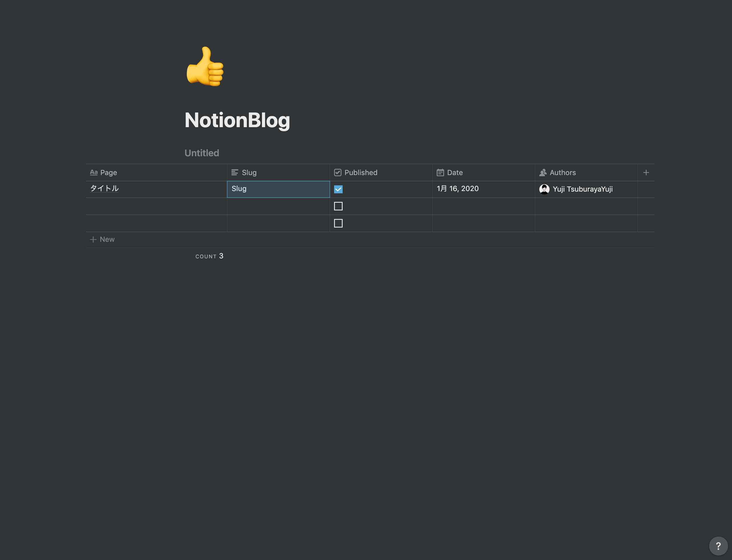Open the タイトル page entry

[104, 188]
